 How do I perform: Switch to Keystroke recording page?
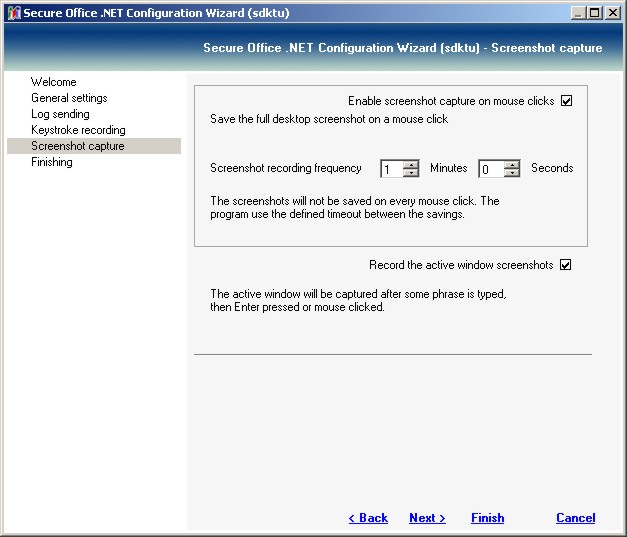(78, 130)
